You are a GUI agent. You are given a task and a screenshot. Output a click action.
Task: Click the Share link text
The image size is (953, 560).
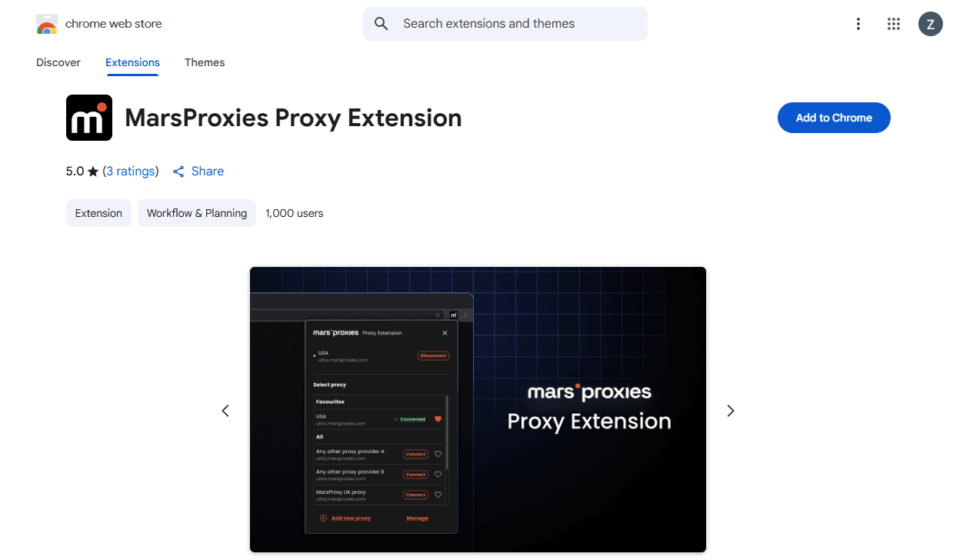click(208, 171)
